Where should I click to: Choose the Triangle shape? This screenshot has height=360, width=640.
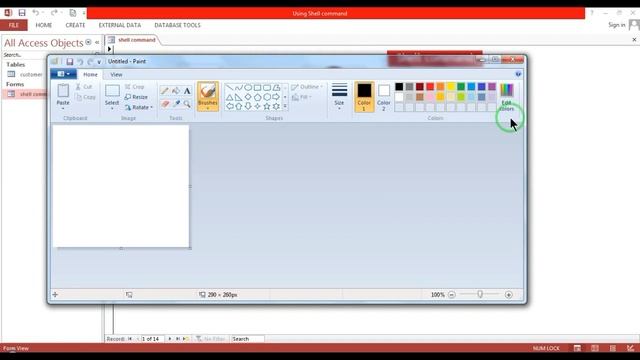[x=229, y=97]
